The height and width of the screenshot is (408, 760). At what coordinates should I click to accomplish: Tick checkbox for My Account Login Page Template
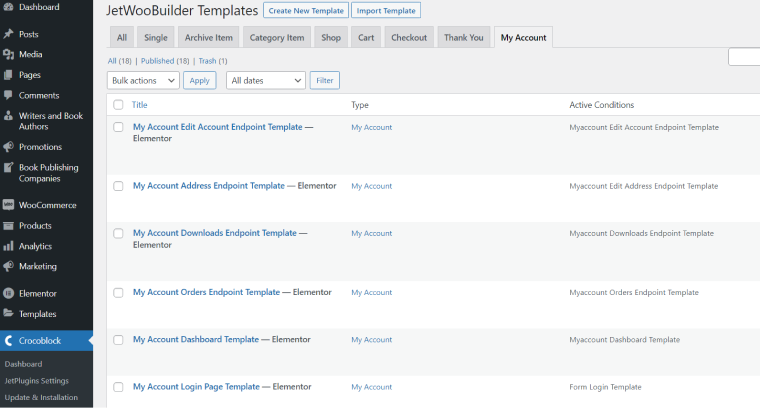[x=118, y=387]
